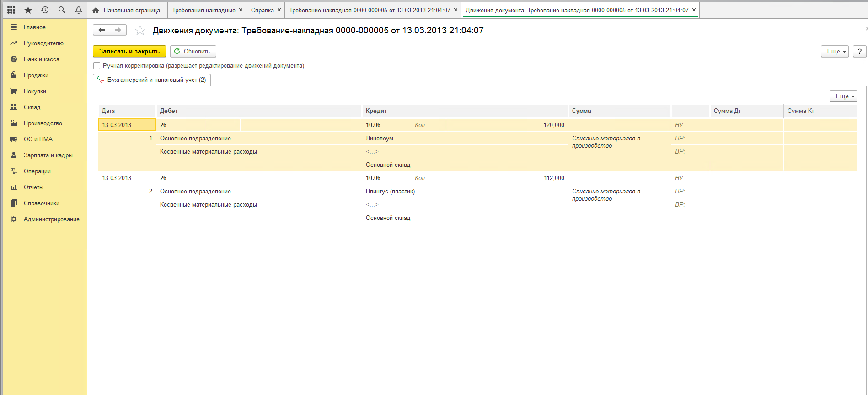
Task: Click Записать и закрыть button
Action: (129, 51)
